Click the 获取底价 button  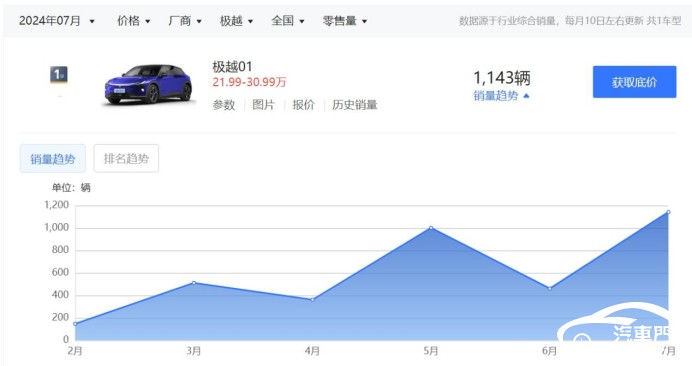point(634,82)
